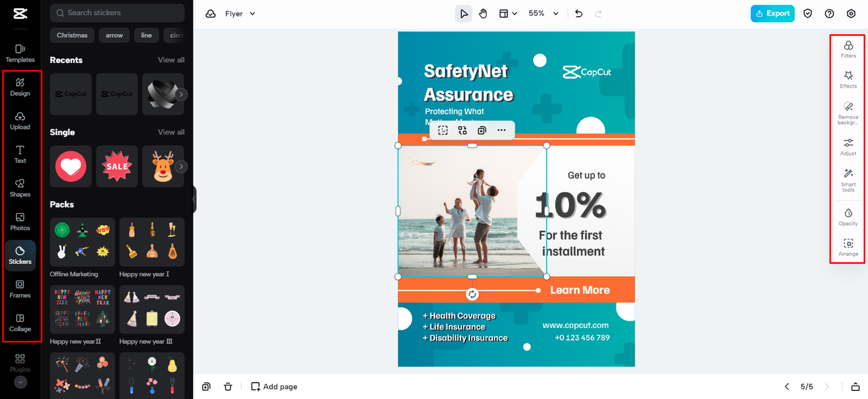Open the Offline Marketing pack

point(83,242)
